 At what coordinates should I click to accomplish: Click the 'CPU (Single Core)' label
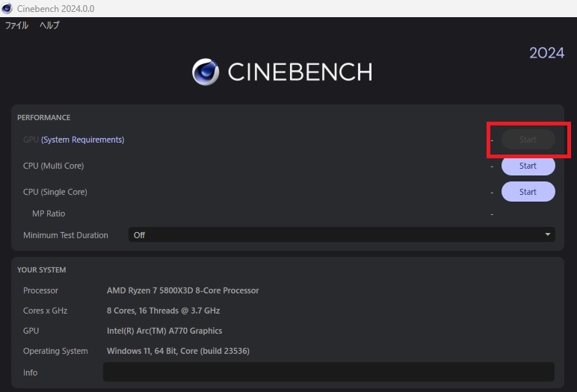pos(55,192)
